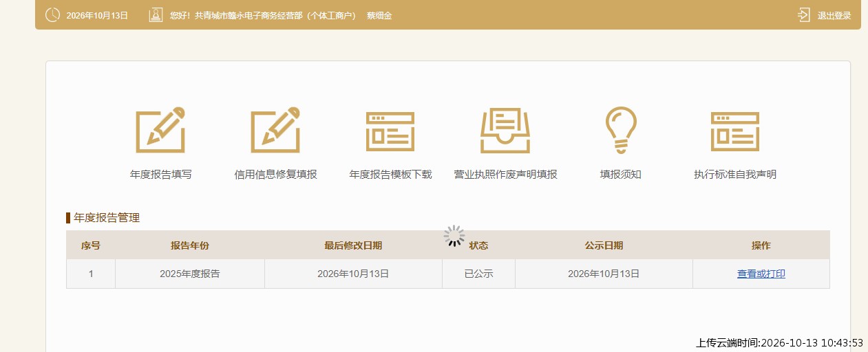Click the 2025年度报告 table cell
The image size is (868, 352).
[x=190, y=274]
